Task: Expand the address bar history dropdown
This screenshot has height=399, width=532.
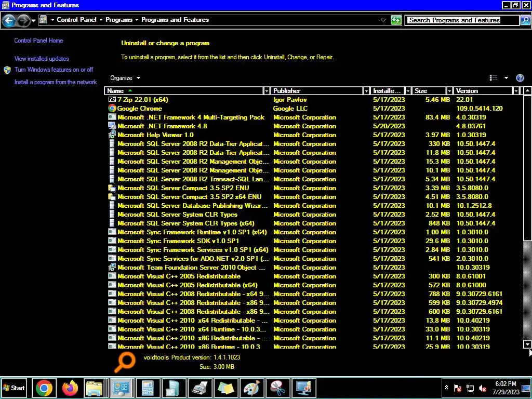Action: click(383, 20)
